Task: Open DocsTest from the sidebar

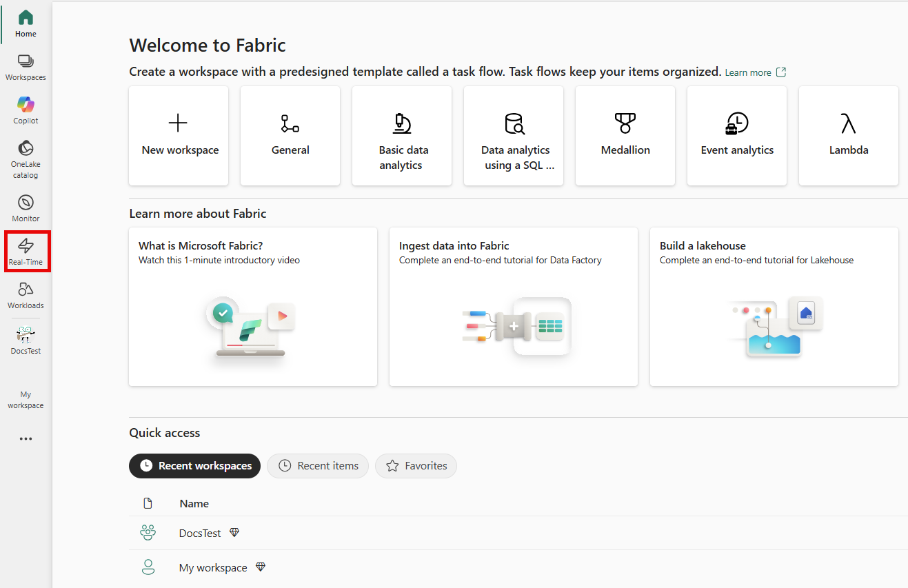Action: pos(25,339)
